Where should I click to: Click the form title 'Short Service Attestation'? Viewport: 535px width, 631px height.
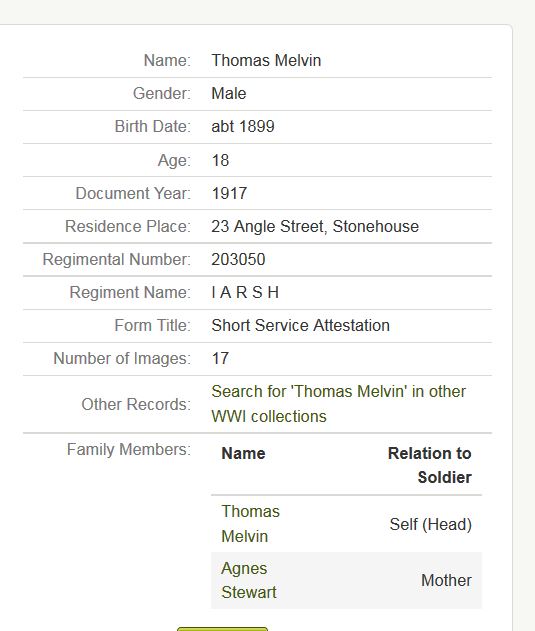[300, 325]
